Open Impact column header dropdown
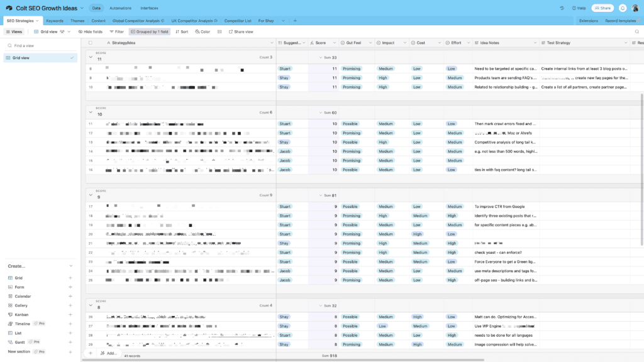 (x=404, y=43)
